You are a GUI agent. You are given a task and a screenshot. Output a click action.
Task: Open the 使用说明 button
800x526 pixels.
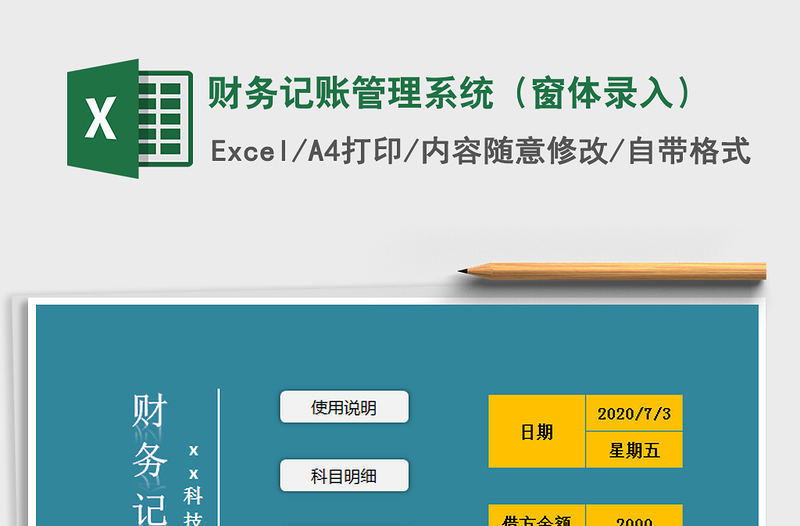[x=344, y=407]
